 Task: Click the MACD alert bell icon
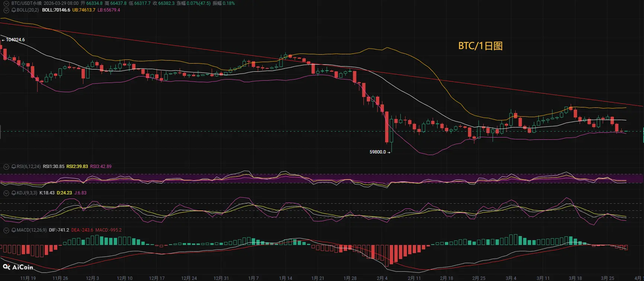14,230
